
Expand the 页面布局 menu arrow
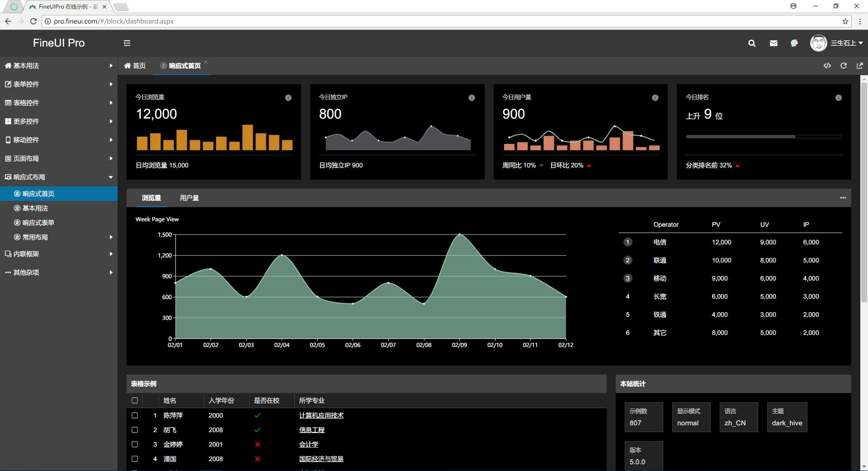click(111, 158)
